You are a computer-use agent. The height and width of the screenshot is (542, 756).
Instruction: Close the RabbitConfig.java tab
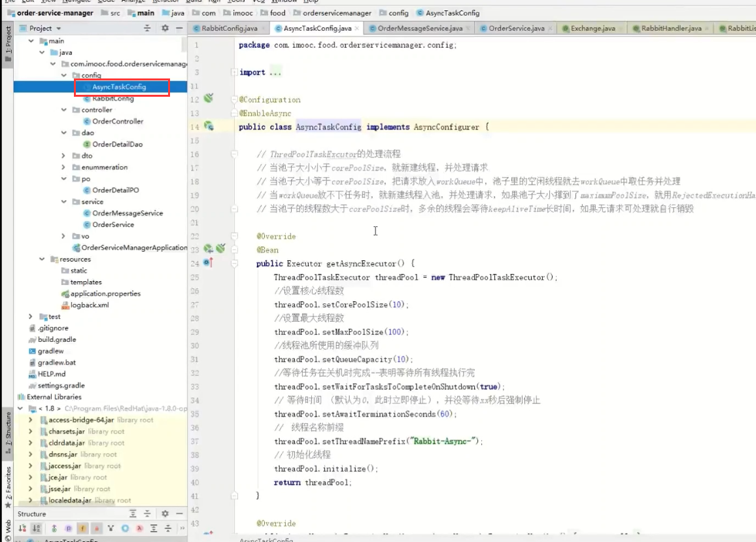(264, 29)
